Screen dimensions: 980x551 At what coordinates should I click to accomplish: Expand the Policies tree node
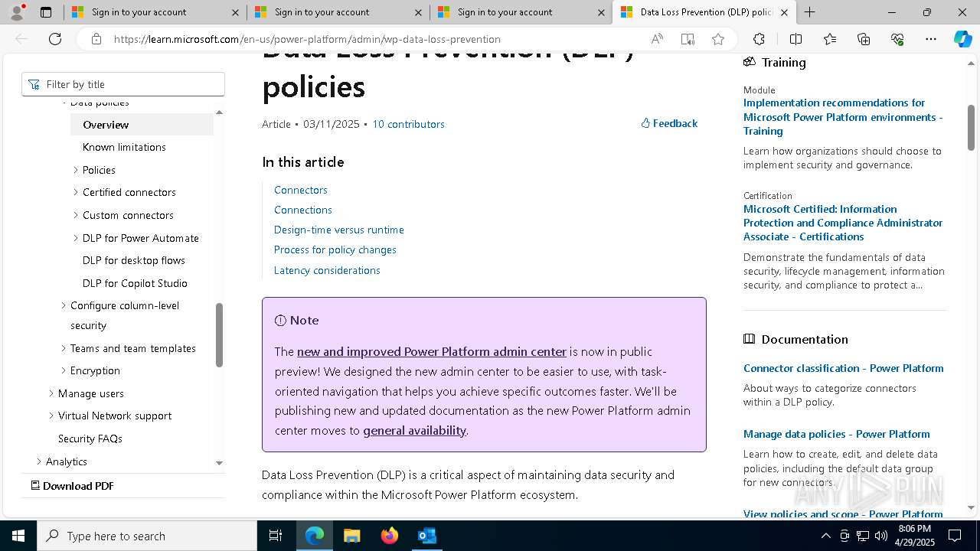(x=76, y=170)
